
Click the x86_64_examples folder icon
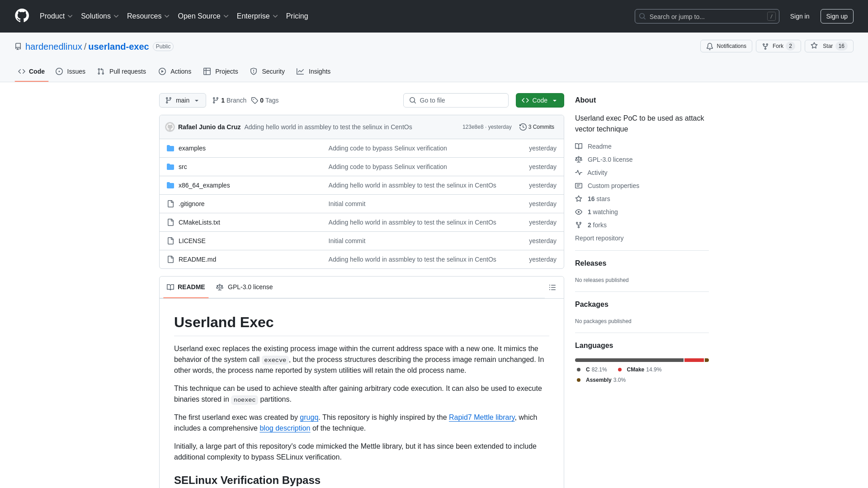170,185
